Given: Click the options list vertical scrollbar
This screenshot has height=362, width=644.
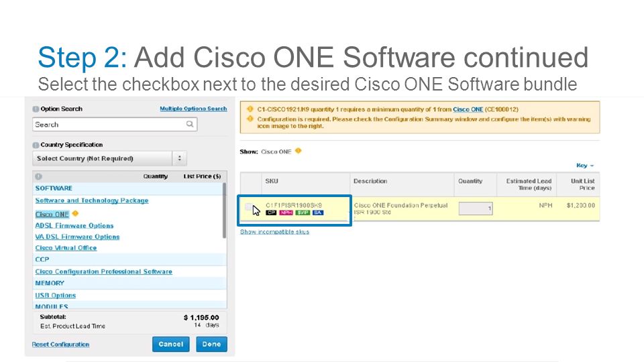Looking at the screenshot, I should point(224,210).
